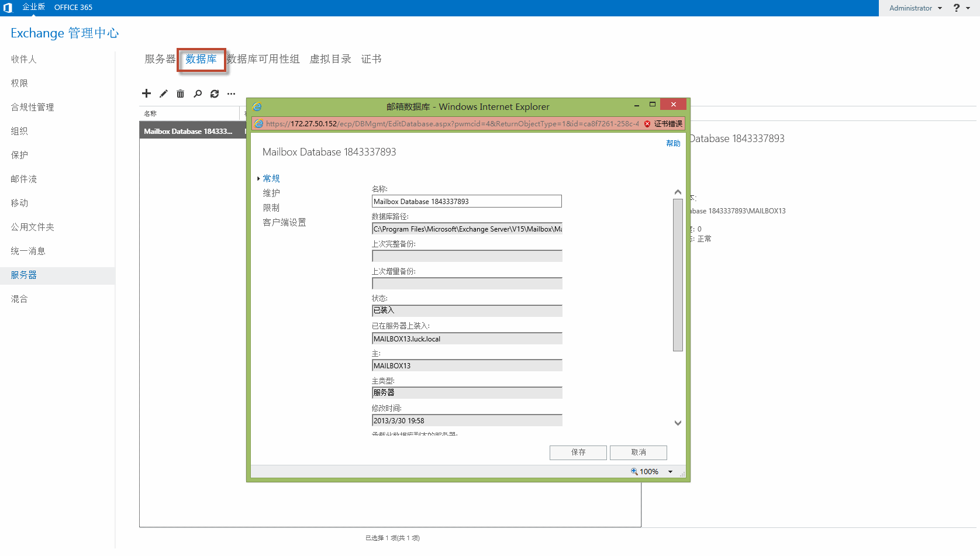The image size is (980, 556).
Task: Click the MAILBOX13.luck.local server field
Action: pyautogui.click(x=467, y=339)
